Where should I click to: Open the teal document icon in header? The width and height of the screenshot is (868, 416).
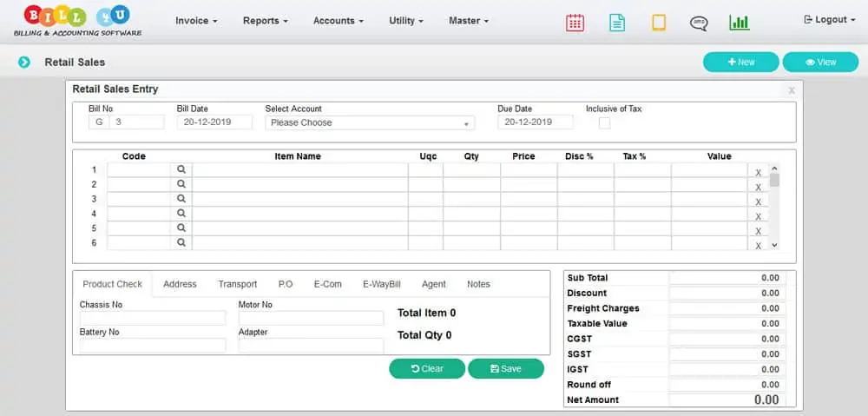pos(616,23)
